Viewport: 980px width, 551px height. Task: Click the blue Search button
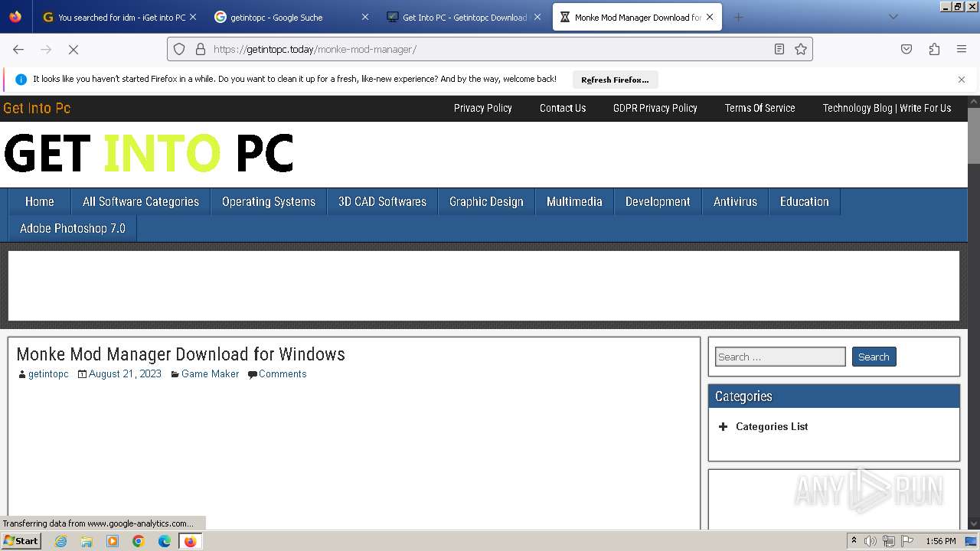874,357
